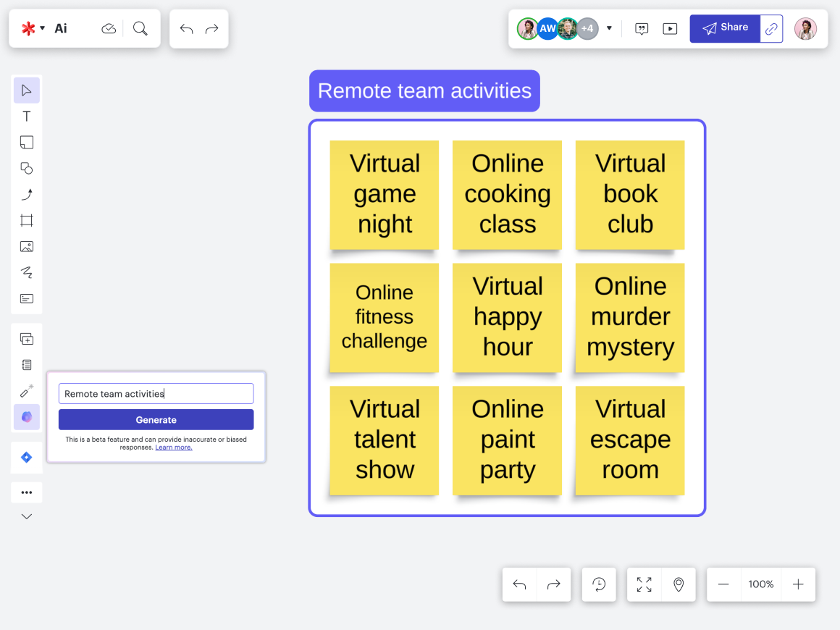Expand the collaborators list dropdown arrow
The width and height of the screenshot is (840, 630).
pos(609,29)
